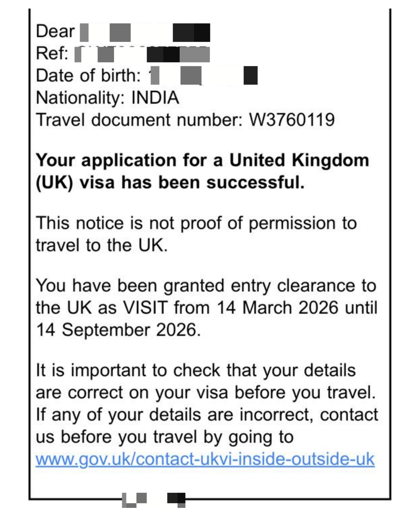The image size is (420, 525).
Task: Click the word Dear in greeting line
Action: coord(55,31)
